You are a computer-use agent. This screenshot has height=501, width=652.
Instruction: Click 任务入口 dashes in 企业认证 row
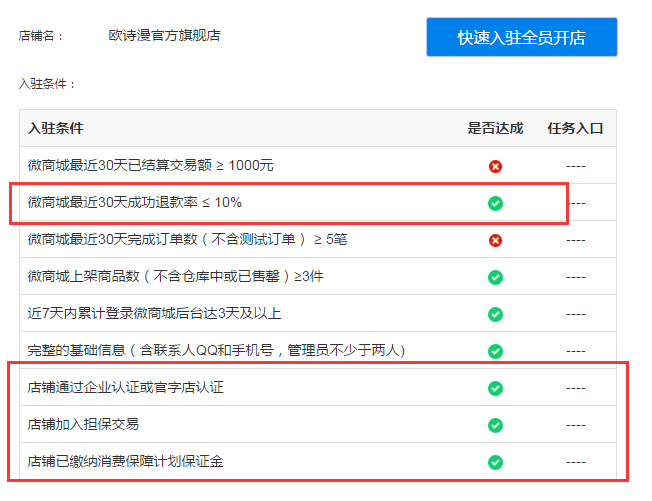575,388
